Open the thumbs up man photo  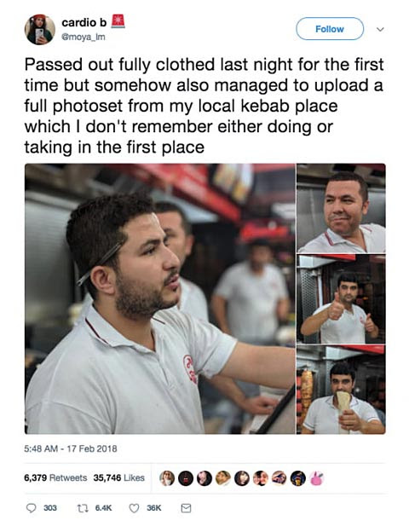coord(341,299)
